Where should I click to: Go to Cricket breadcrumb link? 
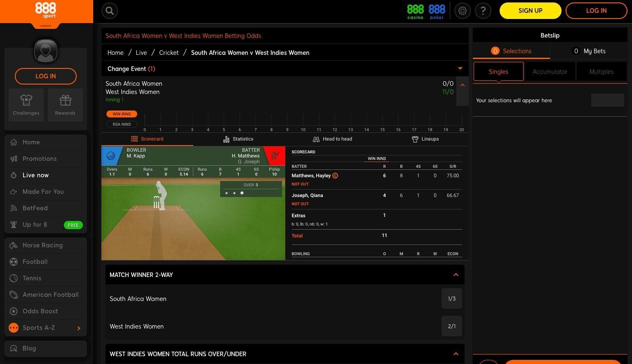point(169,52)
